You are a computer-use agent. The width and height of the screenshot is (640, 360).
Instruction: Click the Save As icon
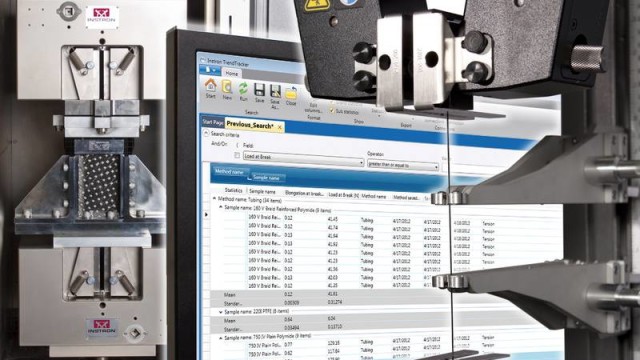276,91
